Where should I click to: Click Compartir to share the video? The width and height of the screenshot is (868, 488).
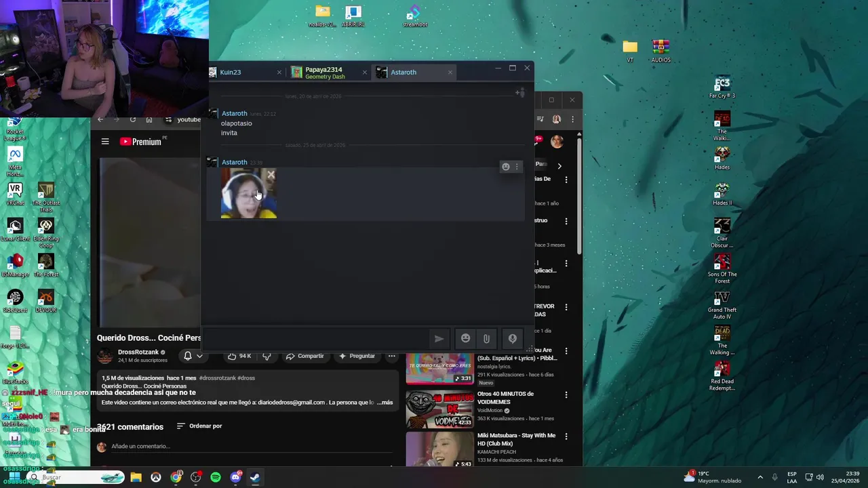pyautogui.click(x=304, y=356)
